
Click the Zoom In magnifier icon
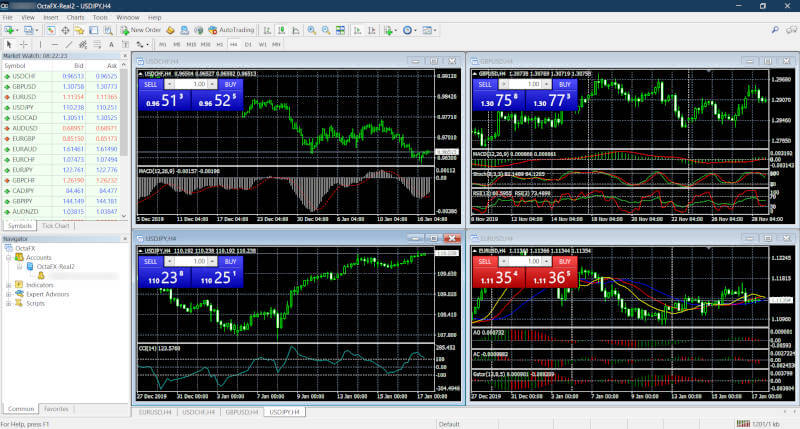(311, 31)
